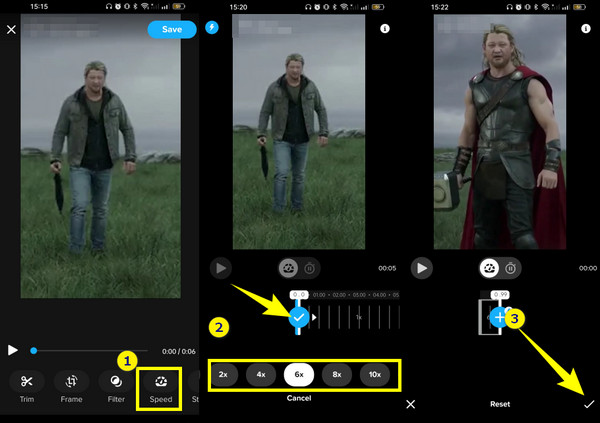
Task: Choose the 2x speed option
Action: (x=223, y=374)
